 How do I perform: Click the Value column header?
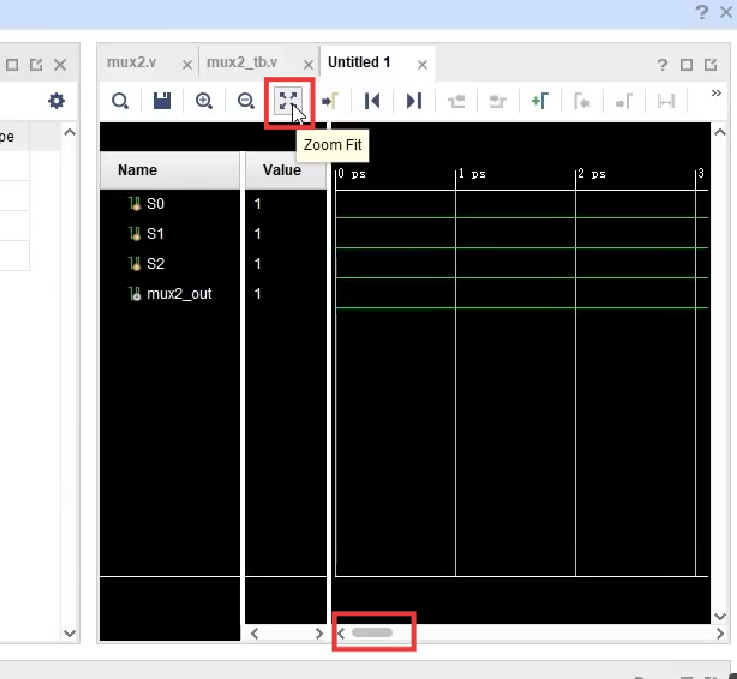285,170
